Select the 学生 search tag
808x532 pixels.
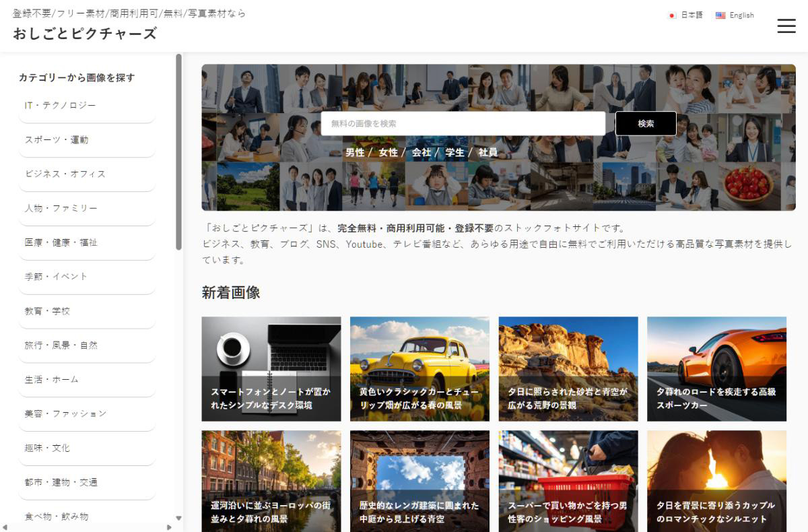click(x=454, y=153)
